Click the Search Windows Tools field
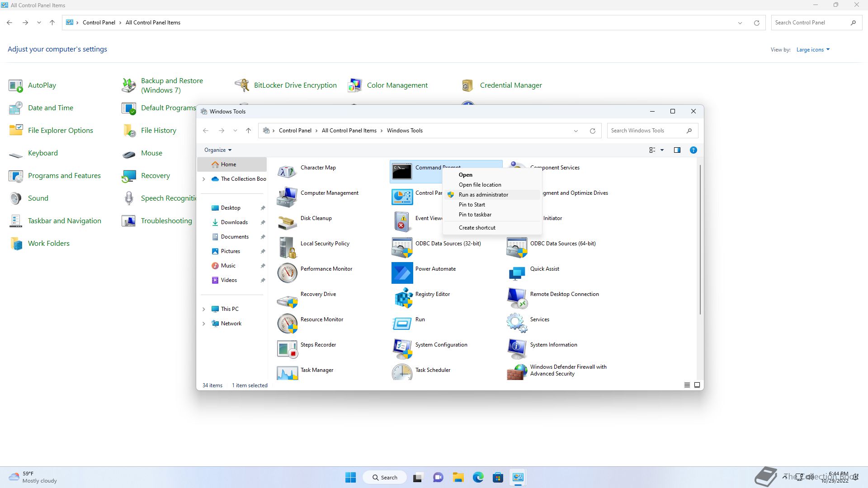The image size is (868, 488). click(x=652, y=131)
